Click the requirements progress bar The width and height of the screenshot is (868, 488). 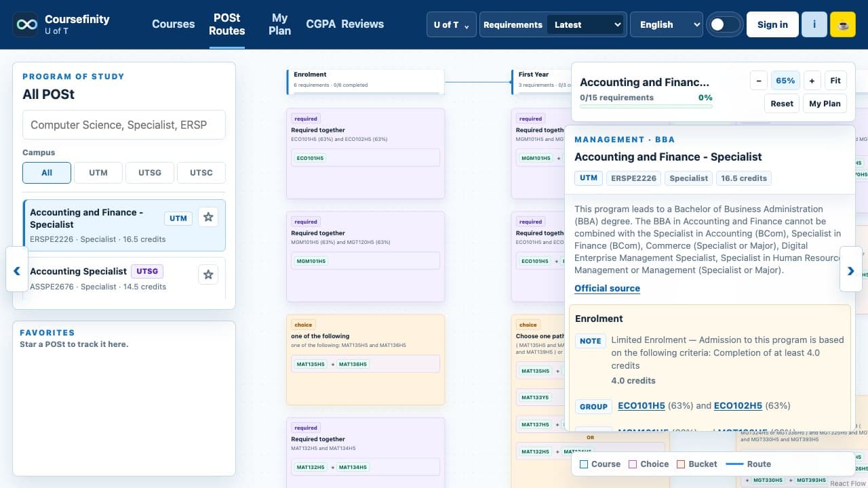tap(646, 106)
